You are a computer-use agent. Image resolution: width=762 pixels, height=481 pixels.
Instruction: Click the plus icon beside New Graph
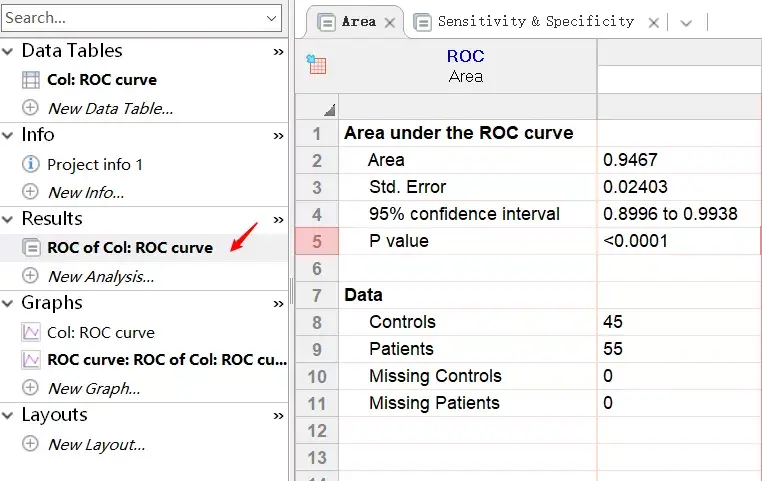(x=30, y=388)
